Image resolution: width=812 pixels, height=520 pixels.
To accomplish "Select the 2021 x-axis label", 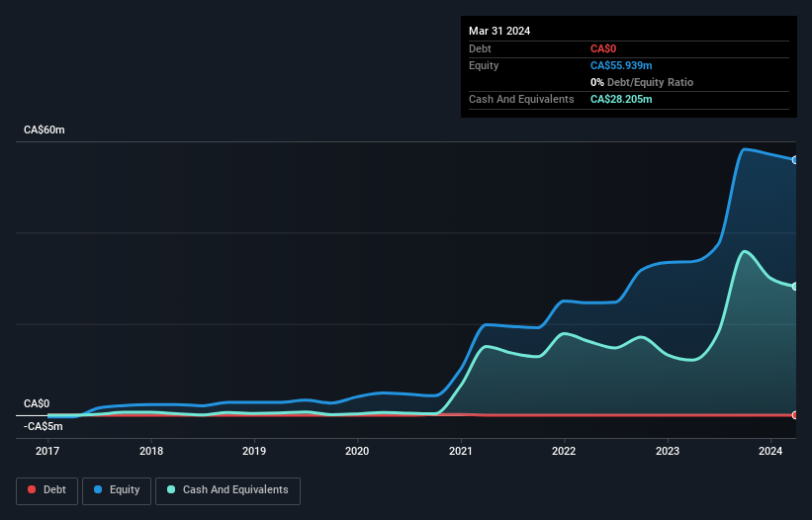I will point(460,451).
